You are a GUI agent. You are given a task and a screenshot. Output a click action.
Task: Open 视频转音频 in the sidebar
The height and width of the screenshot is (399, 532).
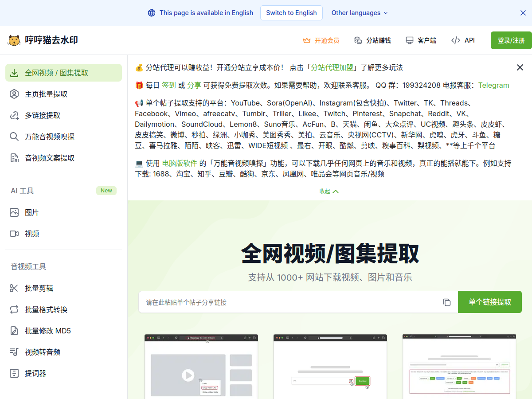tap(63, 352)
